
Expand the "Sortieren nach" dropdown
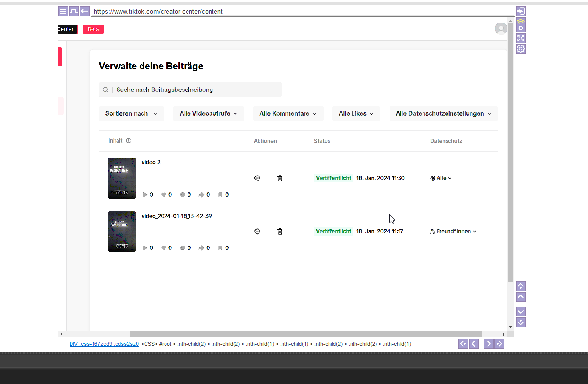pos(131,113)
